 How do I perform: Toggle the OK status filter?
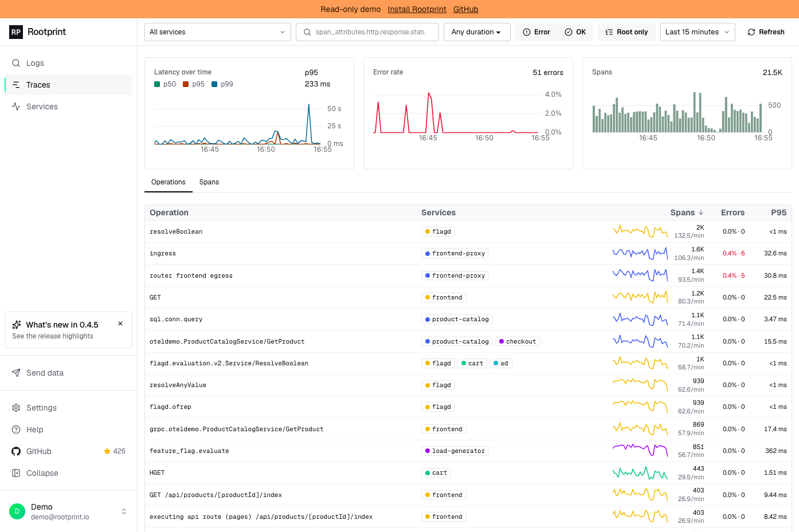[x=575, y=32]
